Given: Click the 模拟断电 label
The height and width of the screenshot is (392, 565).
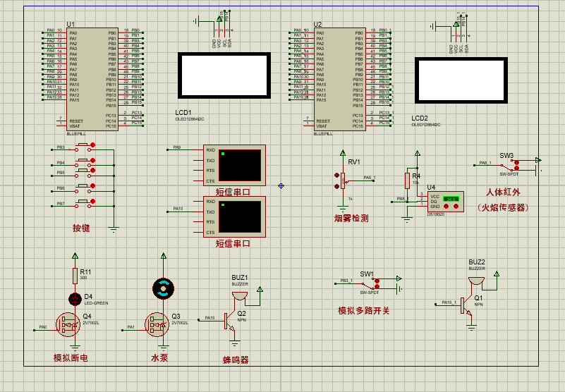Looking at the screenshot, I should tap(71, 357).
